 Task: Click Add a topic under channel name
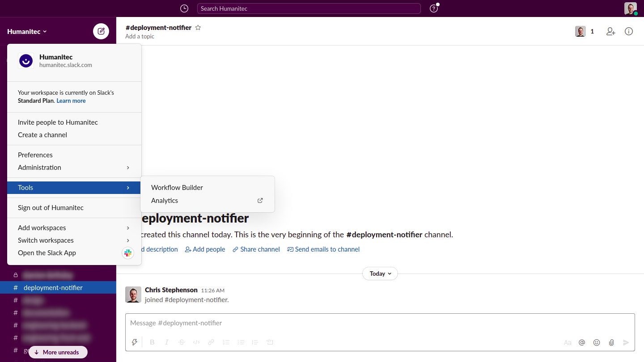click(140, 37)
